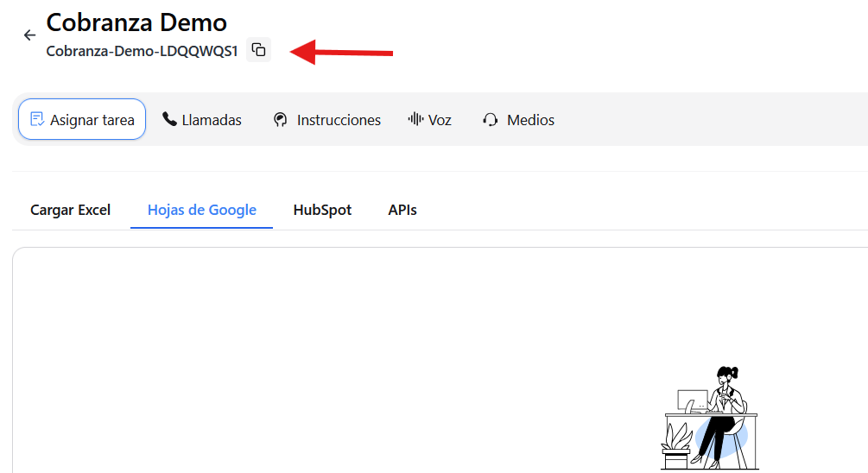This screenshot has width=868, height=473.
Task: Click the Cobranza-Demo-LDQQWQS1 identifier text
Action: click(x=142, y=51)
